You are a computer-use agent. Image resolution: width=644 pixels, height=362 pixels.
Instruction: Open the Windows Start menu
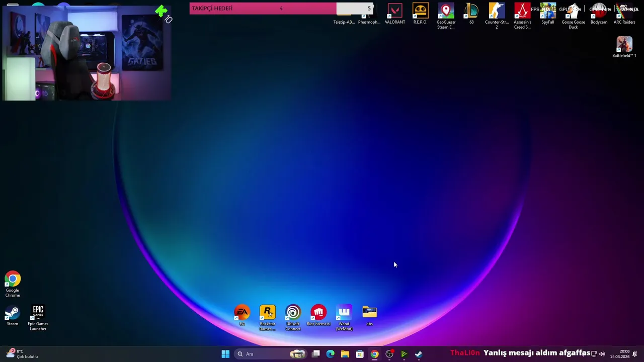click(225, 354)
